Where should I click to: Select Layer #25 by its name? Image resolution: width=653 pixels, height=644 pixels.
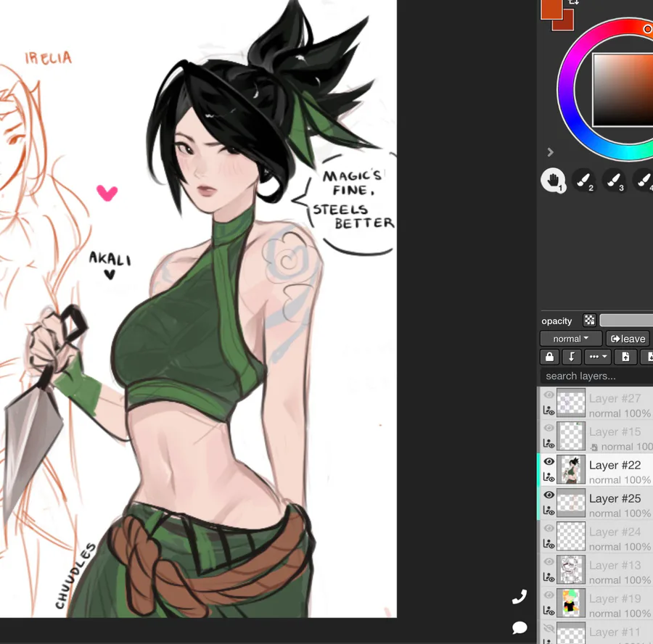pyautogui.click(x=615, y=499)
